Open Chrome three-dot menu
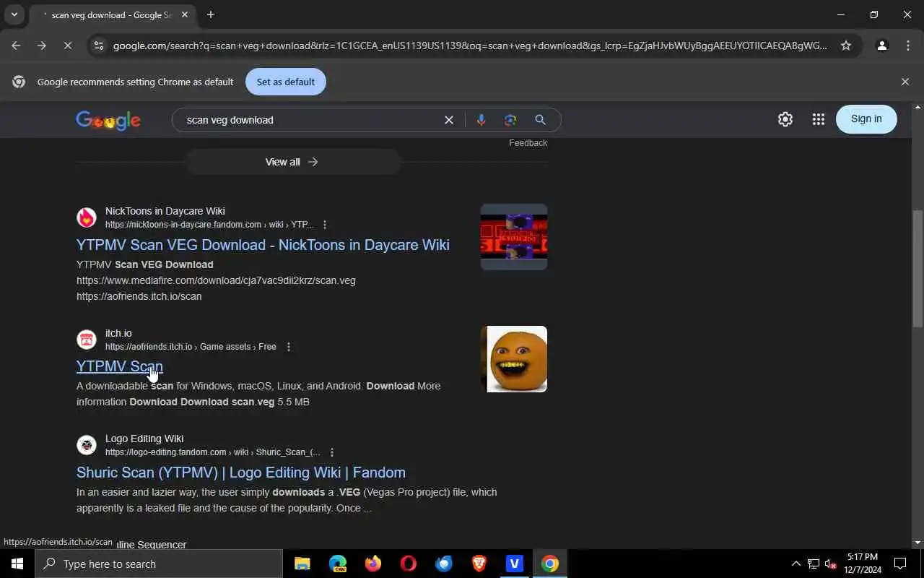 coord(908,46)
